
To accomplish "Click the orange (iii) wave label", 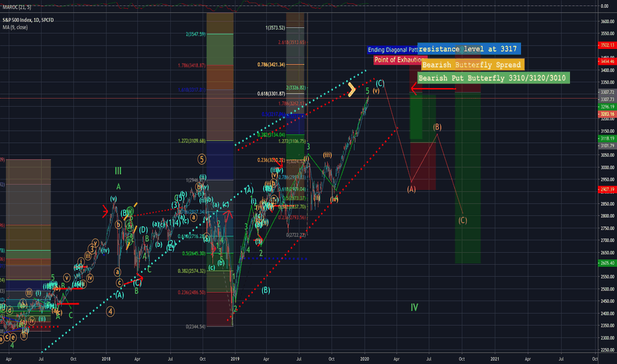I will 328,155.
